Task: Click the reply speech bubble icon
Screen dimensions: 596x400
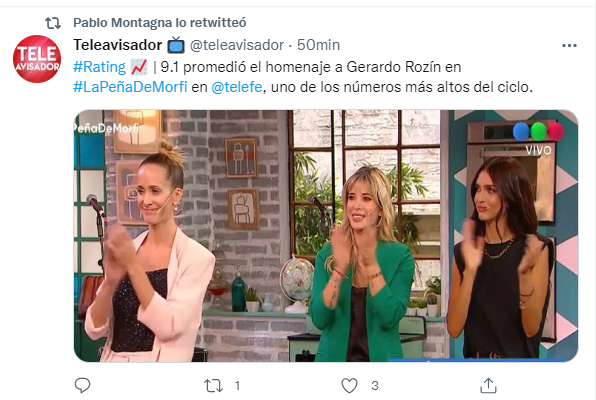Action: tap(82, 386)
